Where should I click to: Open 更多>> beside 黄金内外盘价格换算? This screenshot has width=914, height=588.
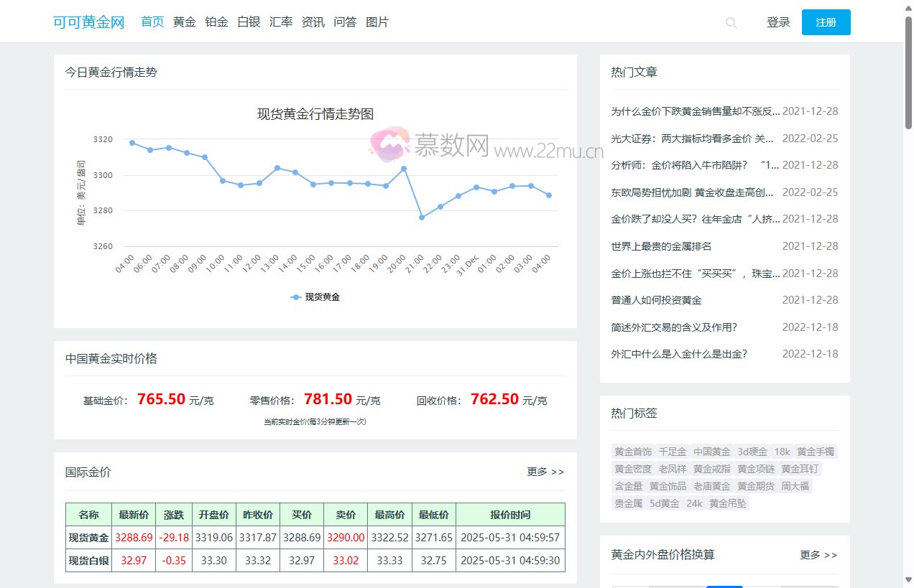pyautogui.click(x=818, y=555)
